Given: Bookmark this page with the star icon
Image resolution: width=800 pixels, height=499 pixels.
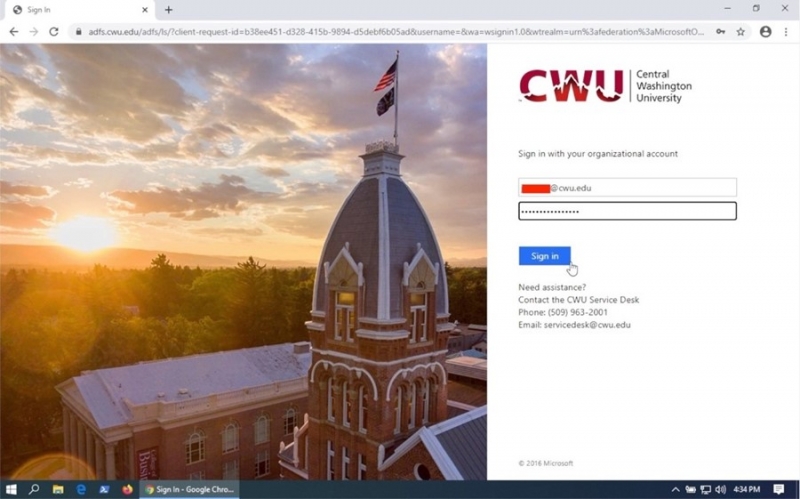Looking at the screenshot, I should pyautogui.click(x=740, y=32).
